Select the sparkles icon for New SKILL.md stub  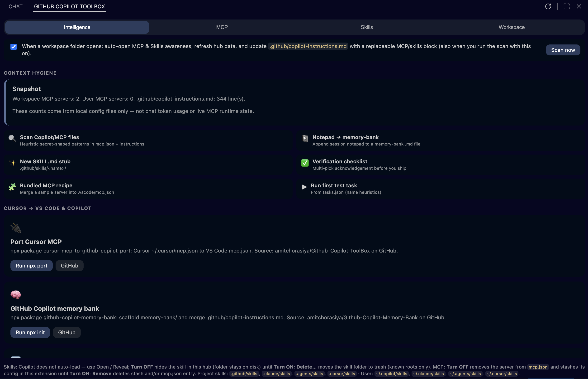coord(12,163)
